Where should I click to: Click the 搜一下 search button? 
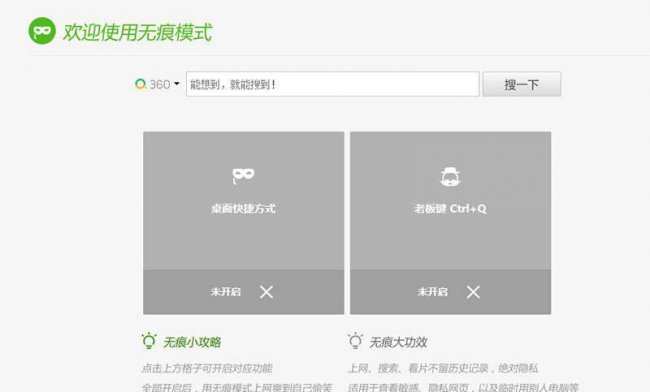point(521,84)
